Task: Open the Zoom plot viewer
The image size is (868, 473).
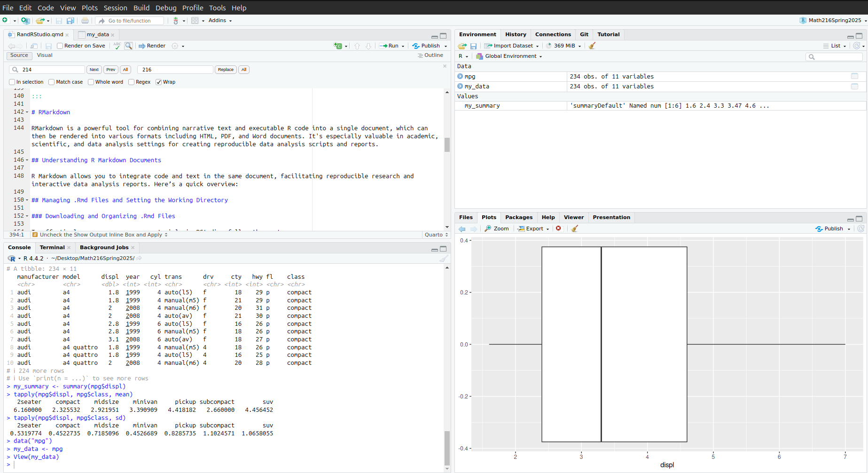Action: point(497,229)
